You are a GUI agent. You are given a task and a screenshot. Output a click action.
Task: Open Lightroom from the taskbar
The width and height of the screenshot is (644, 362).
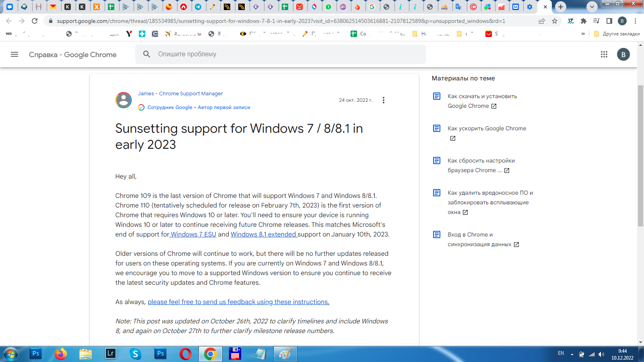pos(110,354)
